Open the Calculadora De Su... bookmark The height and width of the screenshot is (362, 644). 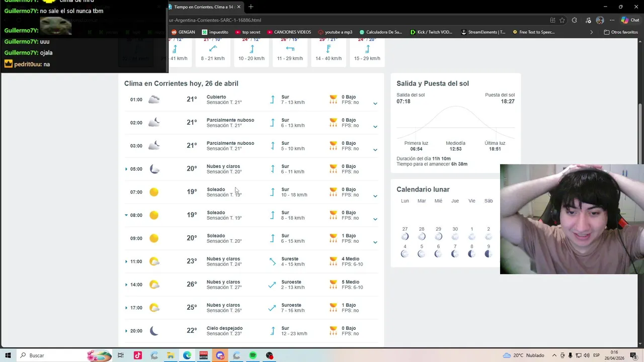pos(380,32)
